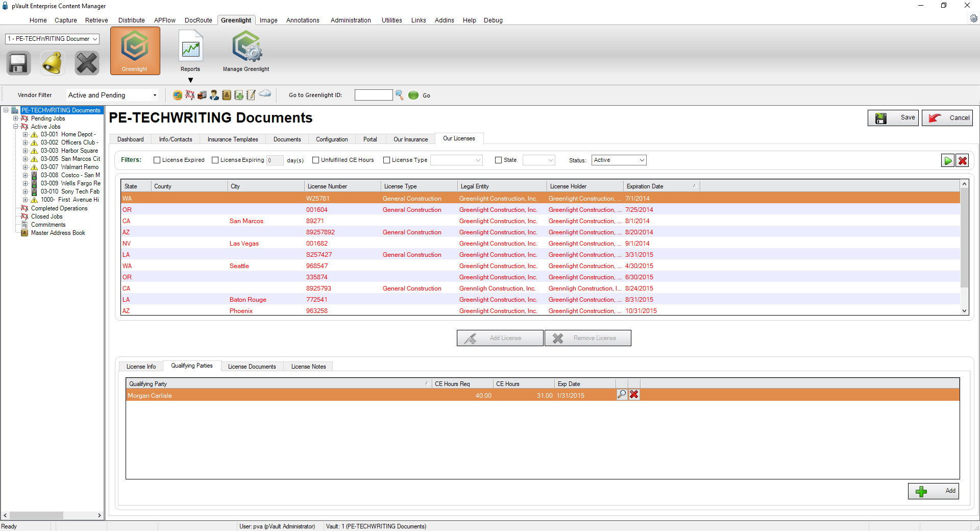Expand Pending Jobs tree node
Screen dimensions: 980x531
click(15, 118)
